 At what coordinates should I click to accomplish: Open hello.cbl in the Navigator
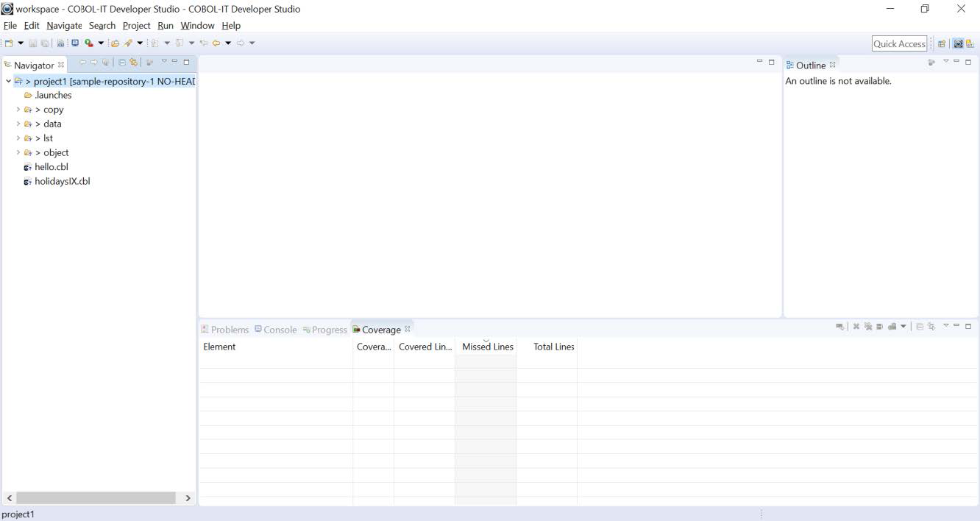(x=51, y=167)
